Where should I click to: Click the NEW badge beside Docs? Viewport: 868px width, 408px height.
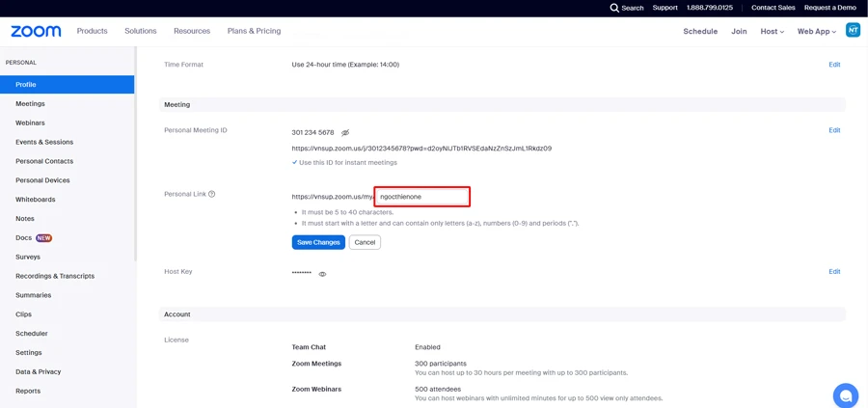point(44,238)
